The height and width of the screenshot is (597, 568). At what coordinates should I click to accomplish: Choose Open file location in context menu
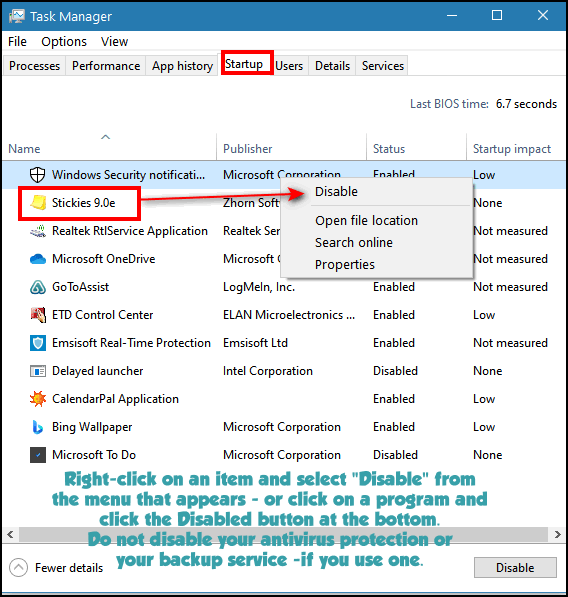(x=376, y=220)
